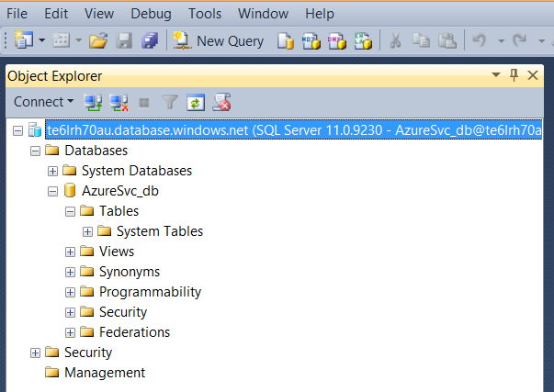This screenshot has width=554, height=392.
Task: Click the Refresh icon in Object Explorer
Action: [196, 103]
